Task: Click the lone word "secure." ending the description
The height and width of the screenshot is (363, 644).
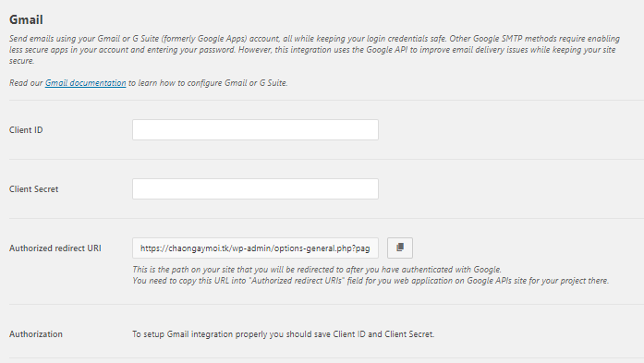Action: click(x=22, y=61)
